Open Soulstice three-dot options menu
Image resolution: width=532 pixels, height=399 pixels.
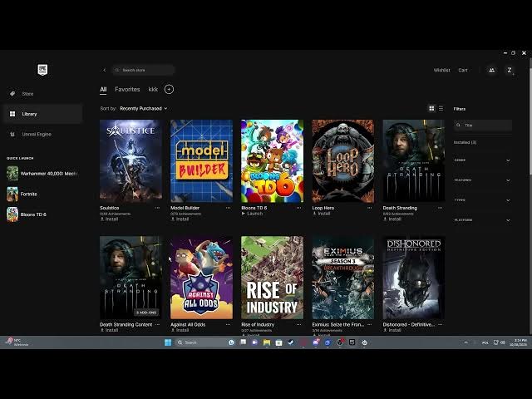tap(157, 208)
